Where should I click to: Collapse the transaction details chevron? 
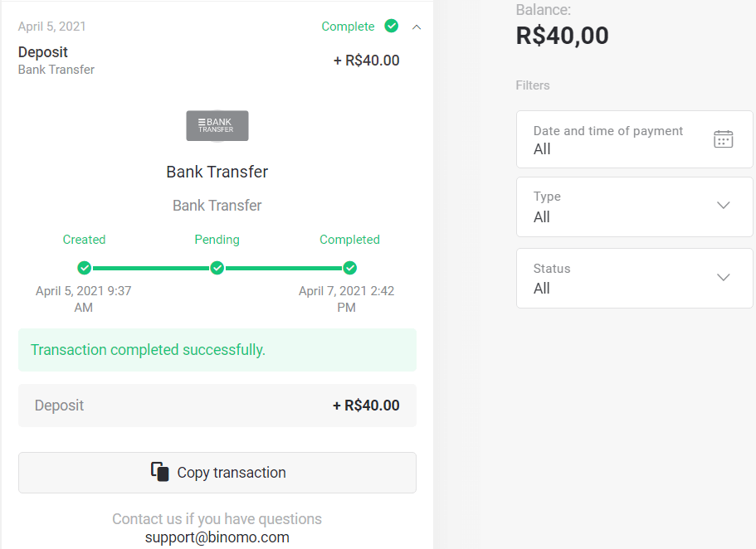417,27
